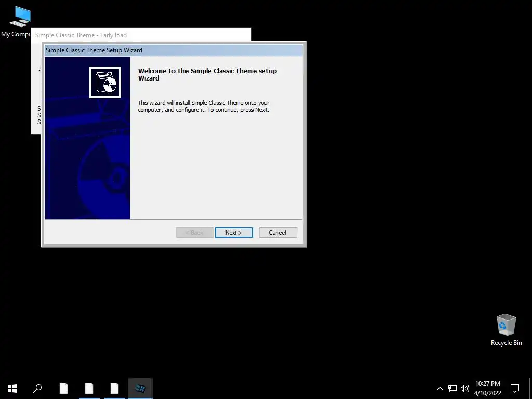Switch to the second blank-page taskbar app
Screen dimensions: 532x399
click(x=89, y=389)
